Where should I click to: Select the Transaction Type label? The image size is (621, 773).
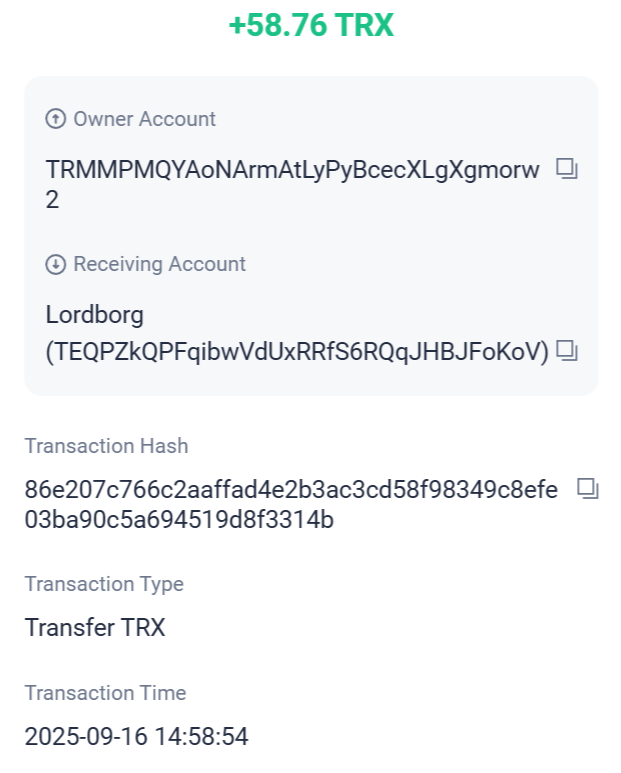point(104,584)
